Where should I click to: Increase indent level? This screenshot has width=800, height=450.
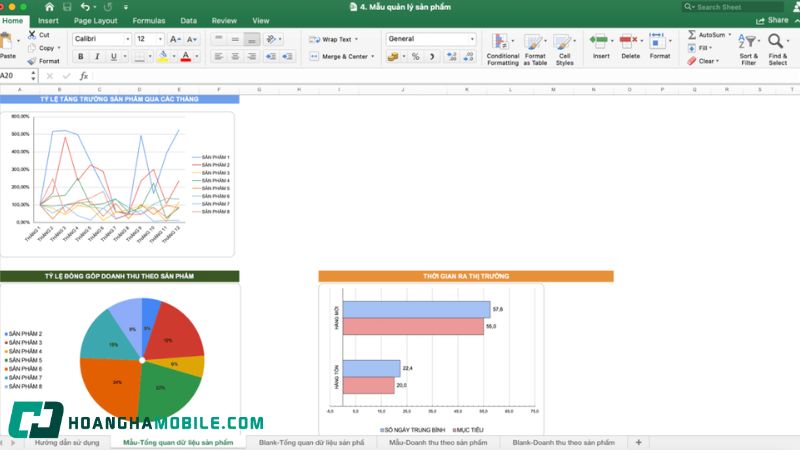(x=287, y=57)
